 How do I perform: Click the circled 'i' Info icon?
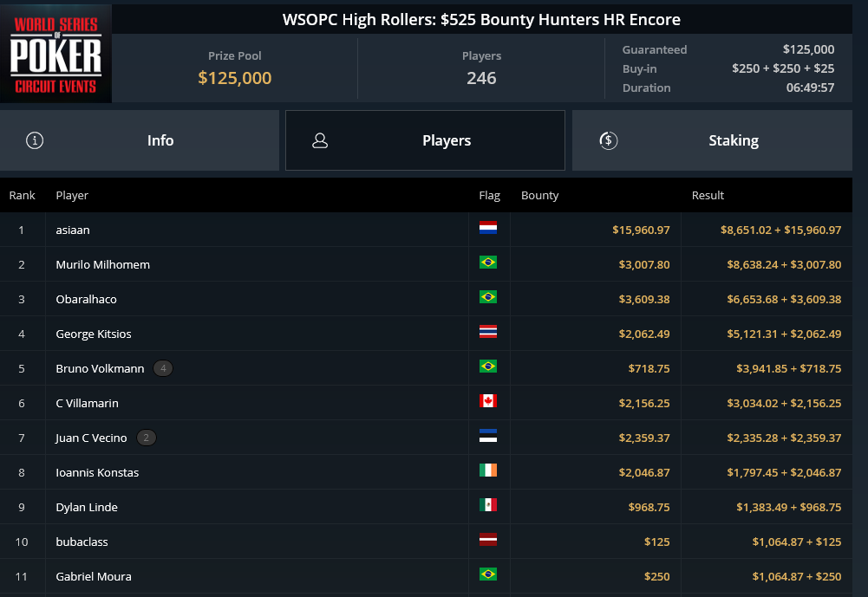35,140
